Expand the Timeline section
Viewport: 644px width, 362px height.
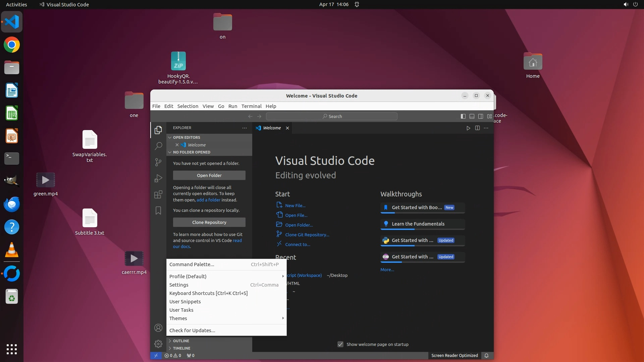[181, 348]
